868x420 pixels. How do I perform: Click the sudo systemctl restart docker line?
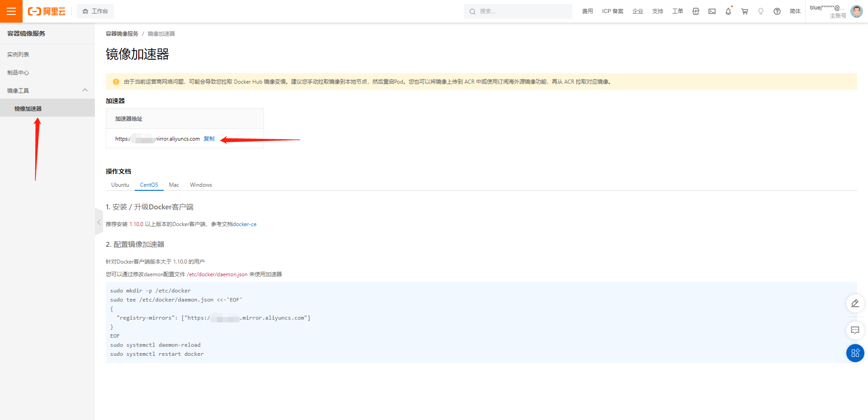coord(157,354)
